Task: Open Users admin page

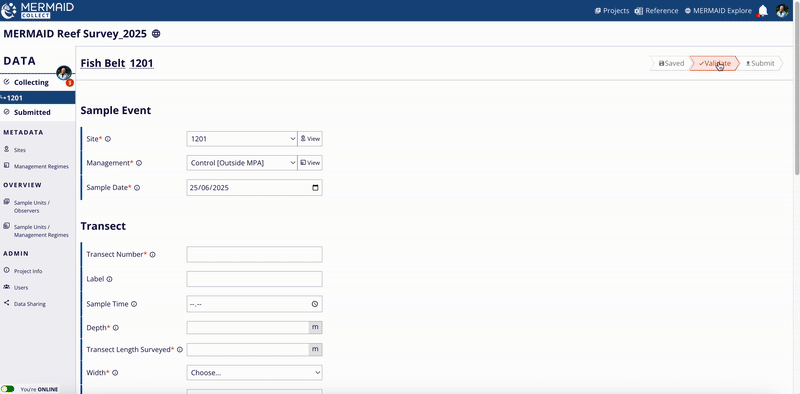Action: [20, 287]
